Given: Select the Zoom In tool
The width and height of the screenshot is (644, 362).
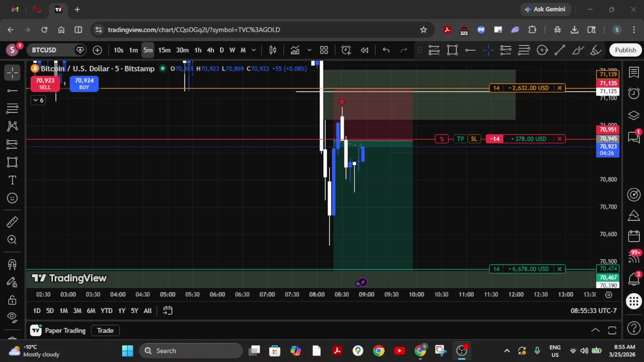Looking at the screenshot, I should 13,240.
